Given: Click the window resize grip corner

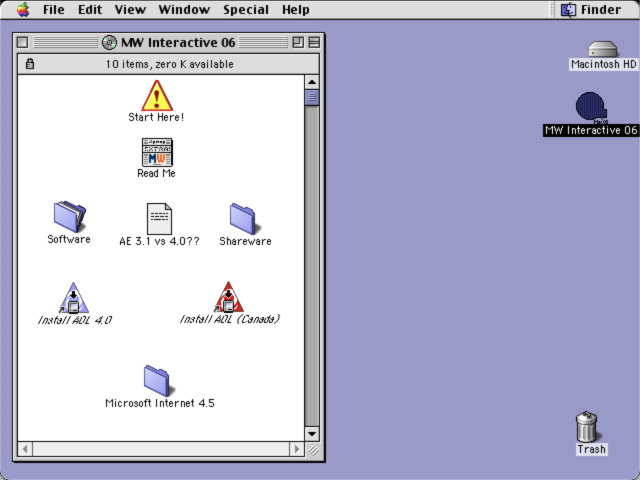Looking at the screenshot, I should click(313, 449).
